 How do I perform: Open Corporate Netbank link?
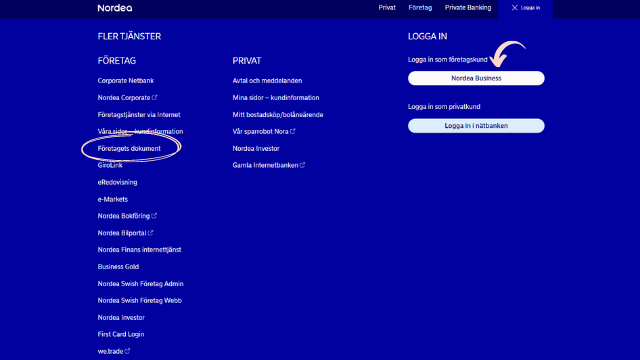[126, 81]
